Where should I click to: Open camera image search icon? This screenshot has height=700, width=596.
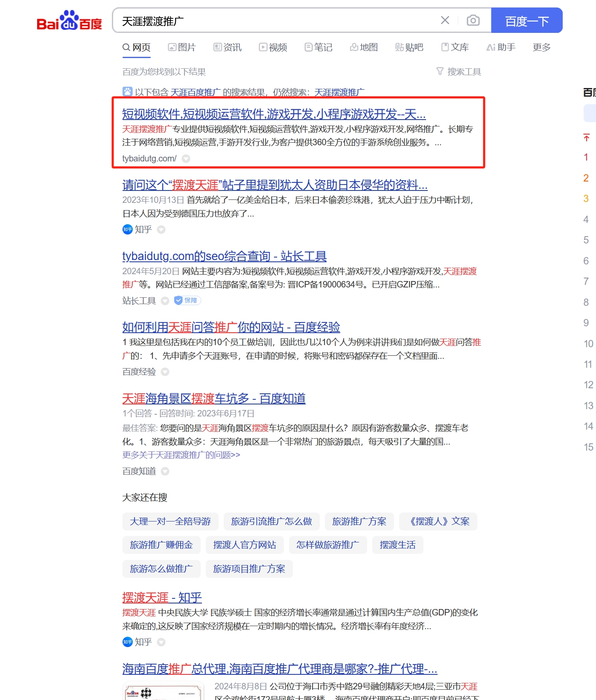tap(473, 20)
